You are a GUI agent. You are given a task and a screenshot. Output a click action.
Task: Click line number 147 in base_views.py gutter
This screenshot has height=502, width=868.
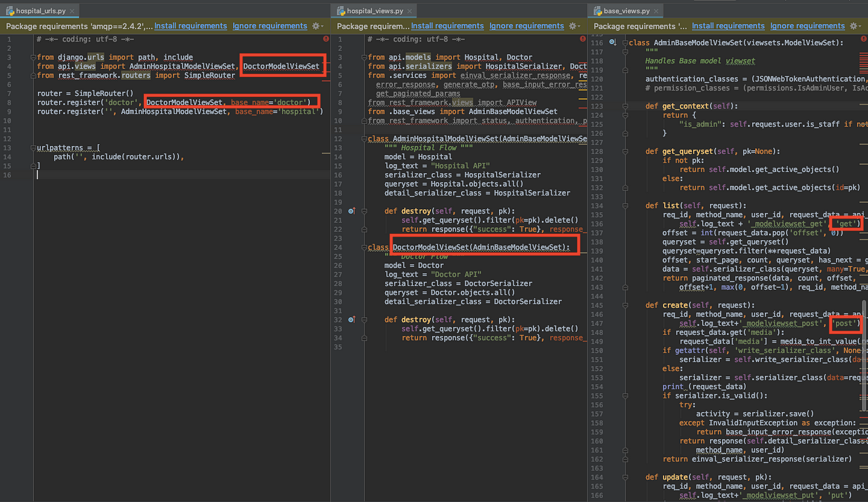pyautogui.click(x=598, y=323)
